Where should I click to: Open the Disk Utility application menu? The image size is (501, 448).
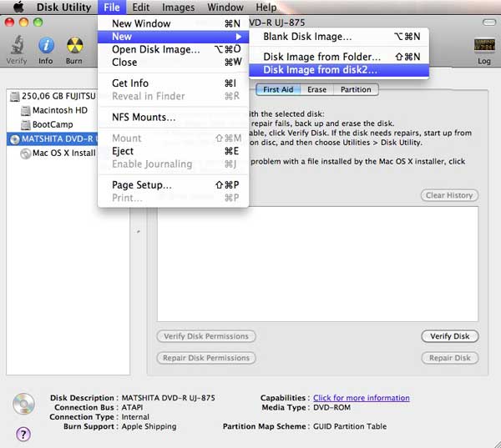(63, 7)
